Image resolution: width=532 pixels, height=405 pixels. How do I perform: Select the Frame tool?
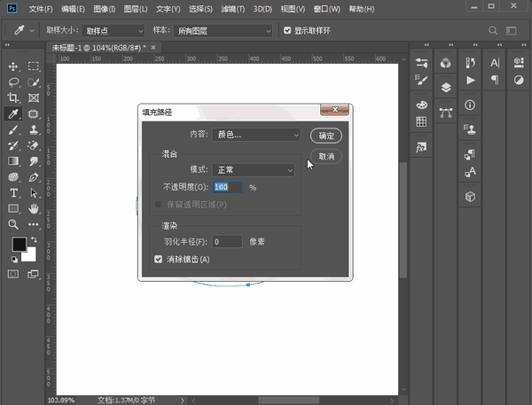[34, 98]
